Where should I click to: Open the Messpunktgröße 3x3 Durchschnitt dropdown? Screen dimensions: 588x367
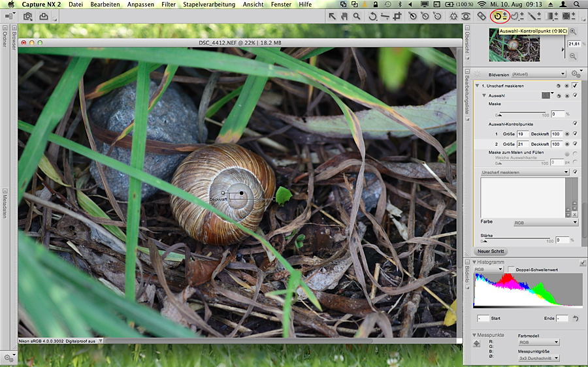click(x=538, y=358)
